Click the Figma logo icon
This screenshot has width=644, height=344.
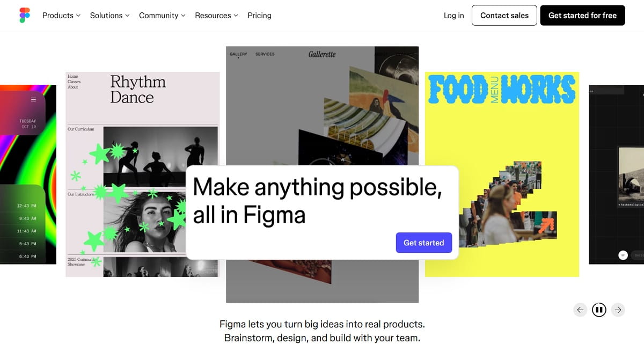[x=25, y=16]
